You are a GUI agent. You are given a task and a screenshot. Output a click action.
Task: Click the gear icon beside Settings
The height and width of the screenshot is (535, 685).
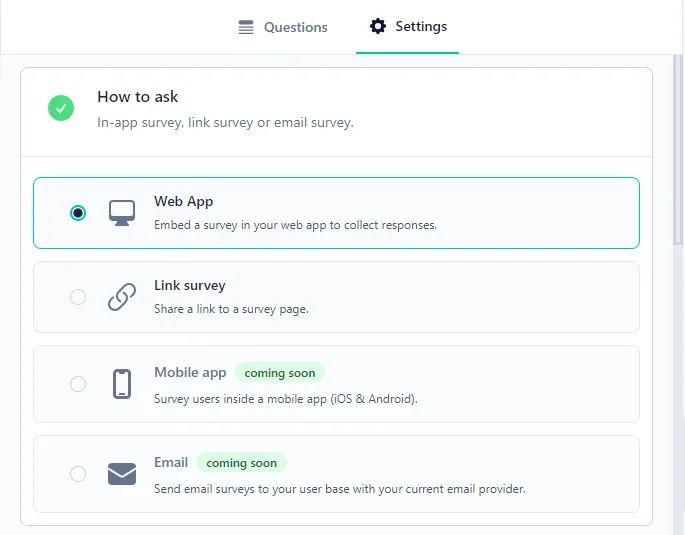[377, 26]
